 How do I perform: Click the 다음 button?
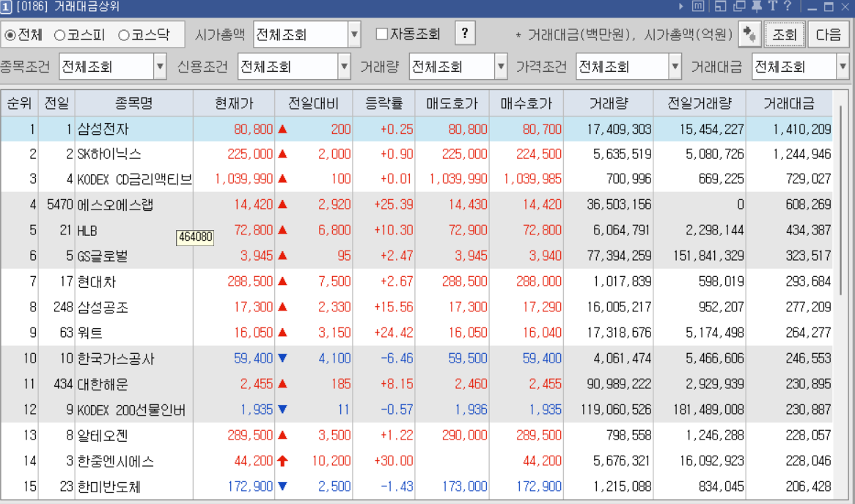(x=829, y=35)
